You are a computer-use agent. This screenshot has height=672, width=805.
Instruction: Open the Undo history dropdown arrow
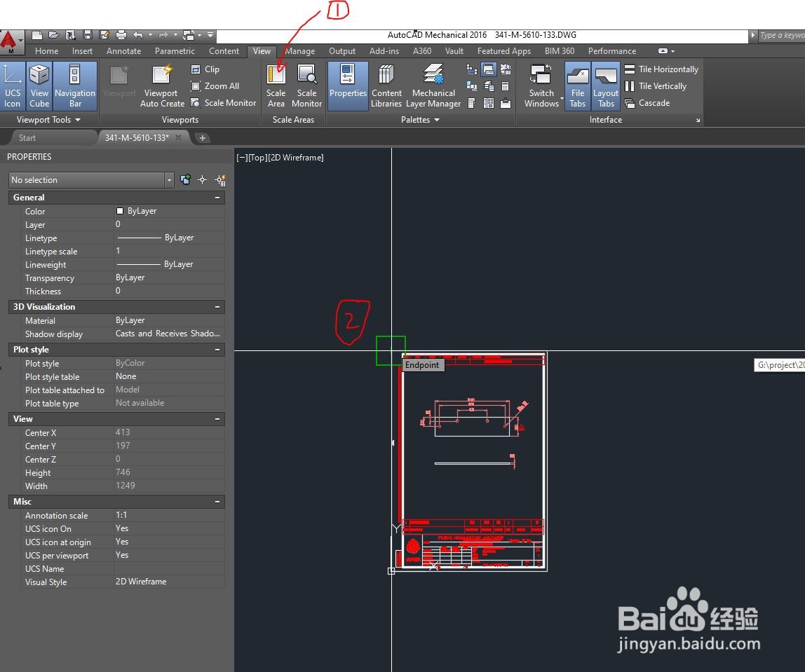(151, 35)
